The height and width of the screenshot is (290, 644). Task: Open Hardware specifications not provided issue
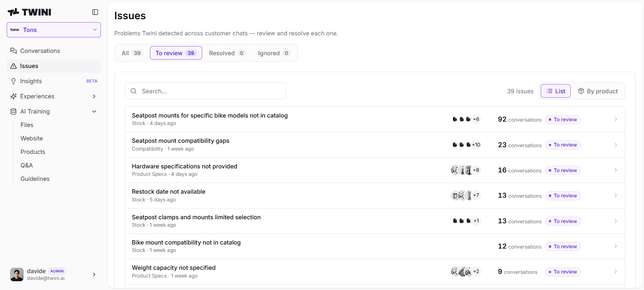pos(375,170)
